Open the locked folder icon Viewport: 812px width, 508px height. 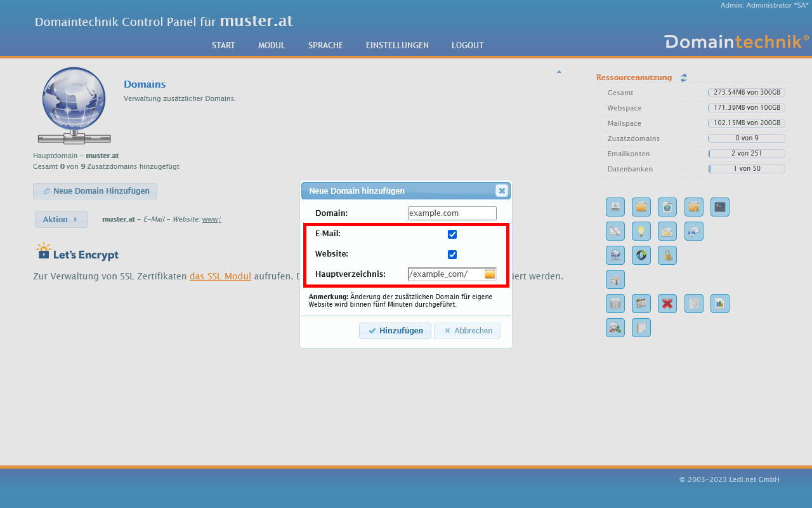pyautogui.click(x=693, y=207)
